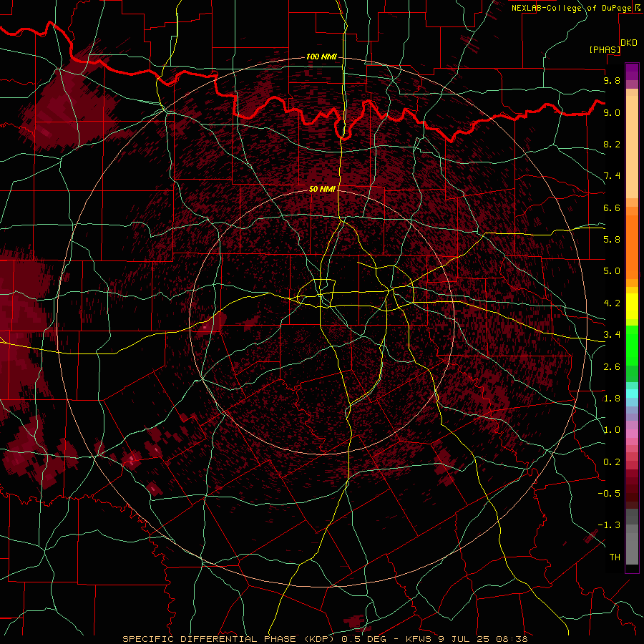Click the 5.8 value on the color scale
Viewport: 644px width, 644px height.
pos(612,240)
